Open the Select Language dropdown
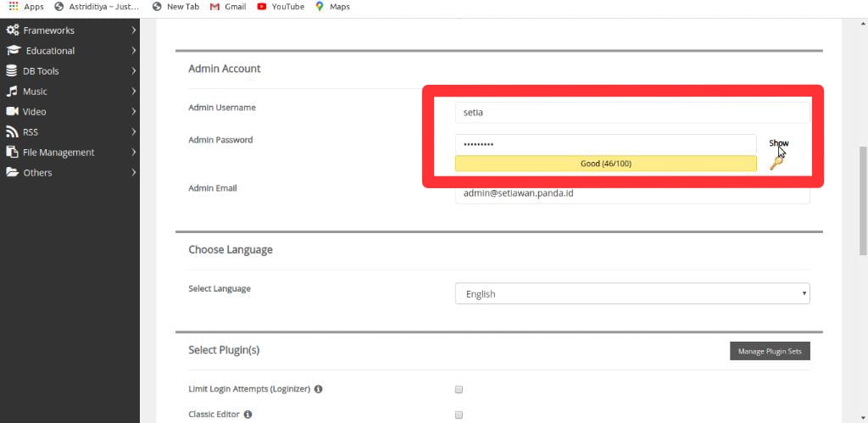868x423 pixels. (632, 293)
